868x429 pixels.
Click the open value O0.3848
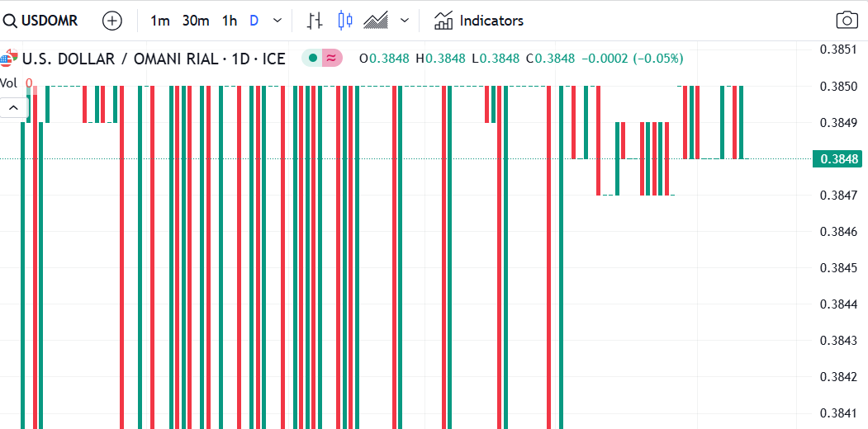coord(384,58)
